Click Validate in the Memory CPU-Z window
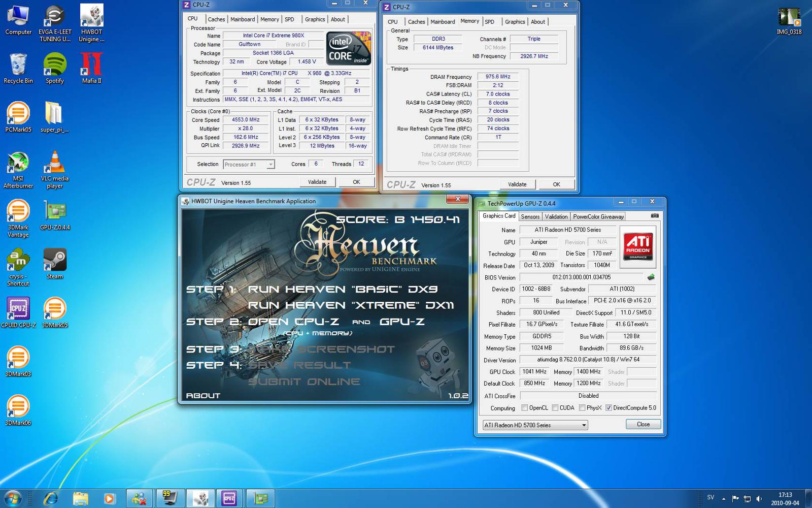Image resolution: width=812 pixels, height=508 pixels. tap(517, 184)
